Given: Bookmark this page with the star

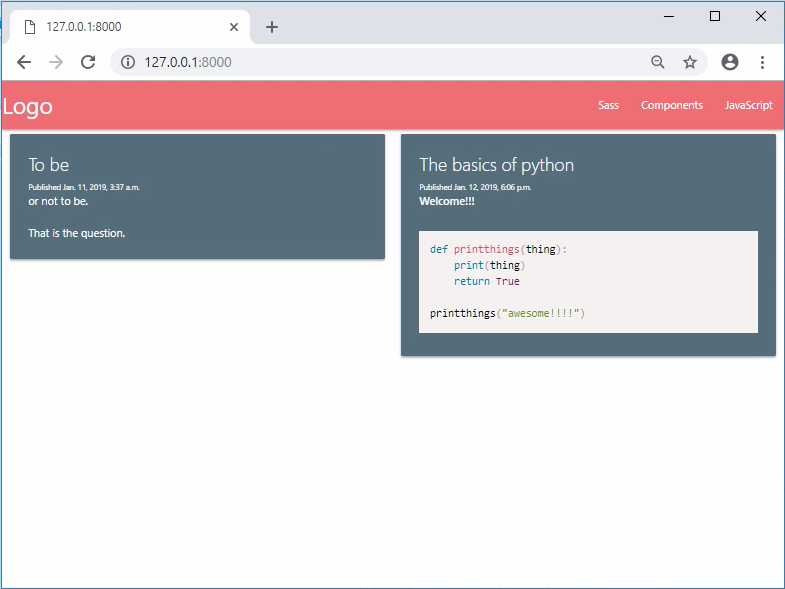Looking at the screenshot, I should (690, 62).
